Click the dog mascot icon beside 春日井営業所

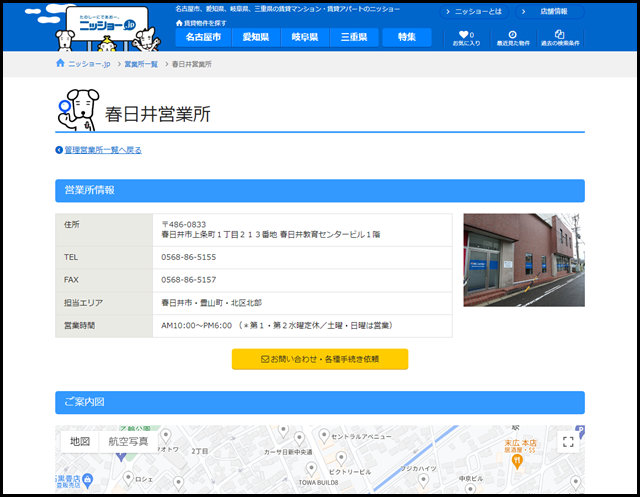click(77, 111)
